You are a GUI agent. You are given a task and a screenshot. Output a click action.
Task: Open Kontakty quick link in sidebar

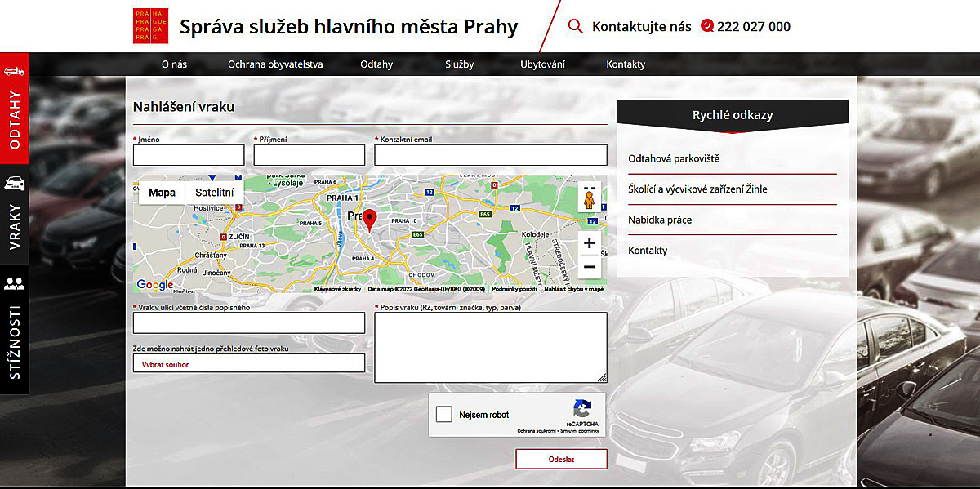click(648, 251)
